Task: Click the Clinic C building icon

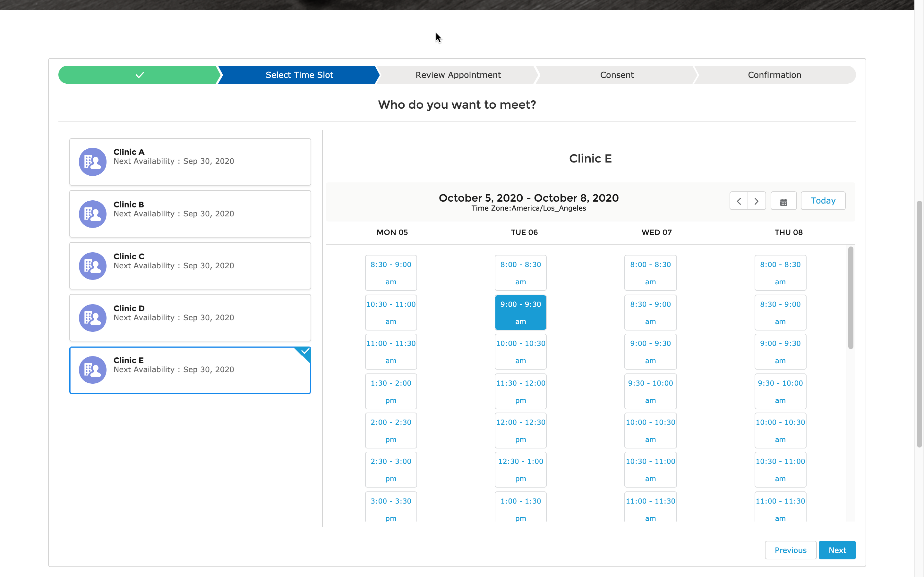Action: (x=92, y=266)
